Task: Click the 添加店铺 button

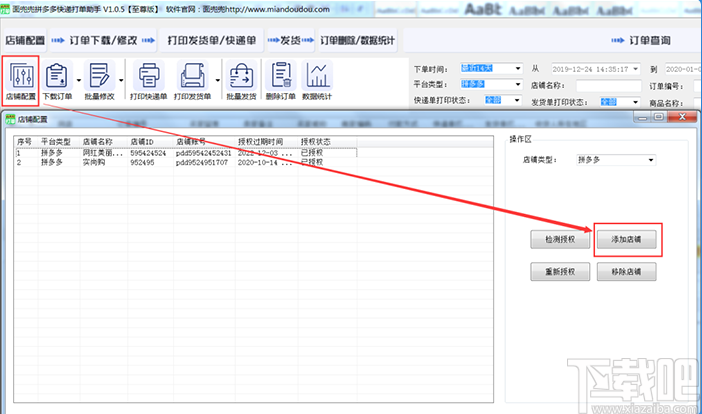Action: point(626,239)
